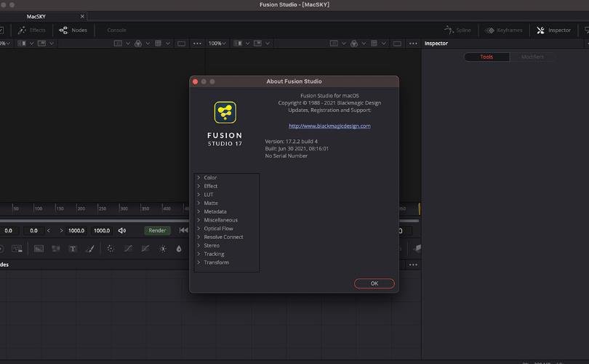Screen dimensions: 589x364
Task: Toggle single viewer layout in left viewer
Action: pos(181,44)
